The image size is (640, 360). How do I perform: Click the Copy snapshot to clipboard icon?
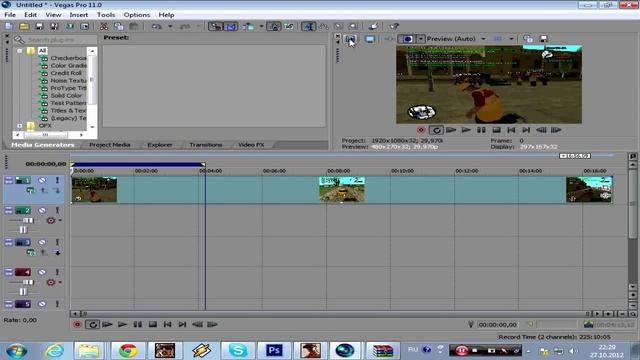tap(528, 39)
